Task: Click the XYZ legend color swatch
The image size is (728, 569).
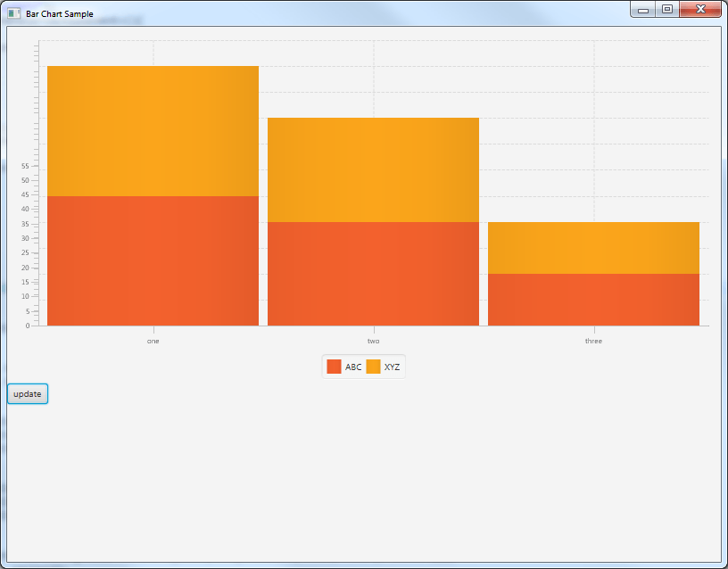Action: point(373,367)
